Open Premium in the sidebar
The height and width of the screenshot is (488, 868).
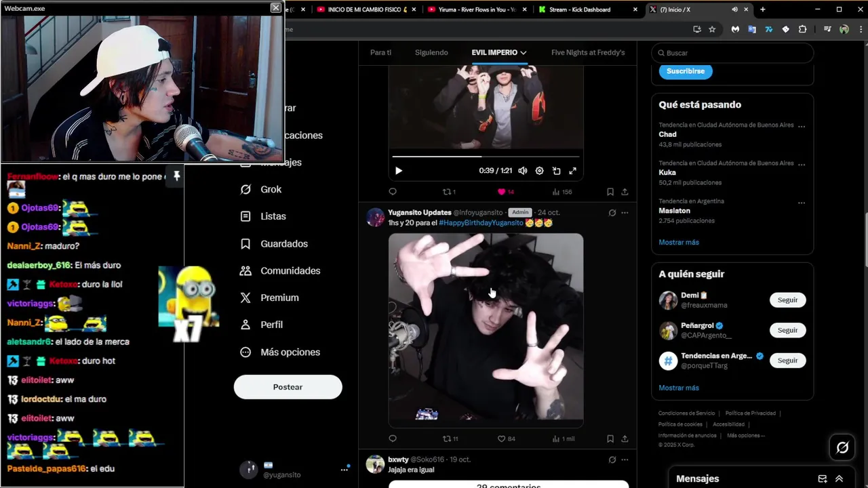pos(269,298)
